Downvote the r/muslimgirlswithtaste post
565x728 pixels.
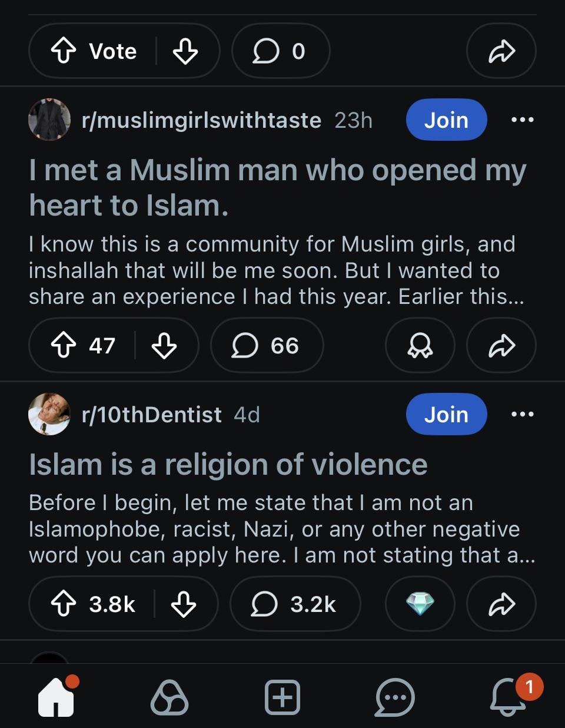click(164, 345)
